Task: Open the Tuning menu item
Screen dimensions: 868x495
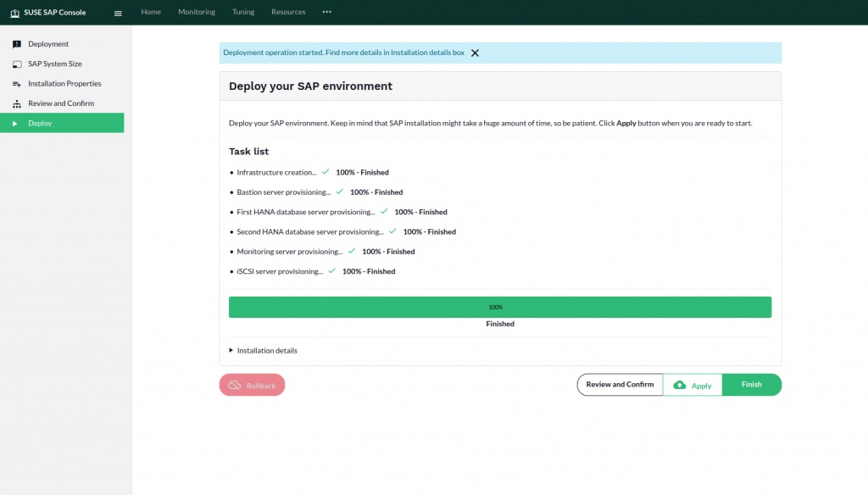Action: point(243,12)
